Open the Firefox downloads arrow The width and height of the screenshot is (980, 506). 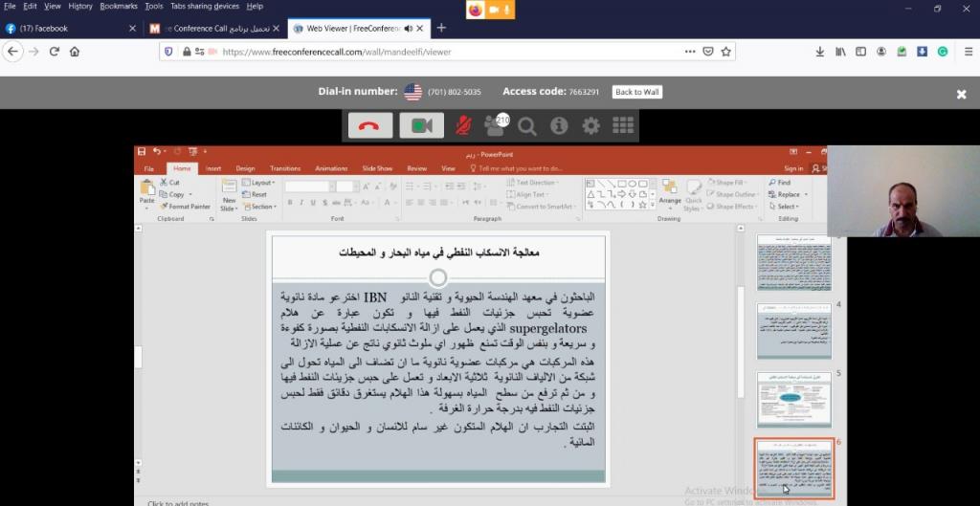(819, 52)
